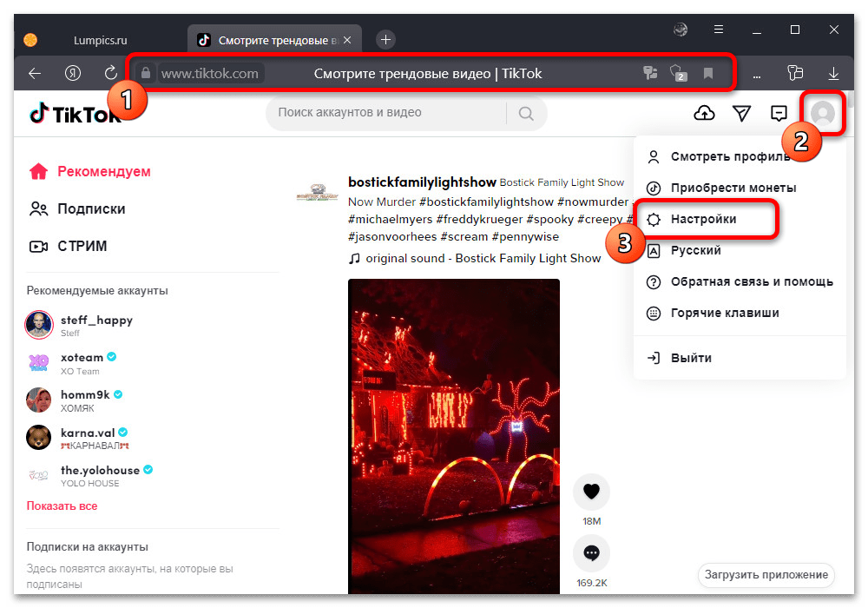Select Настройки from the profile menu
The height and width of the screenshot is (608, 868).
pyautogui.click(x=703, y=219)
